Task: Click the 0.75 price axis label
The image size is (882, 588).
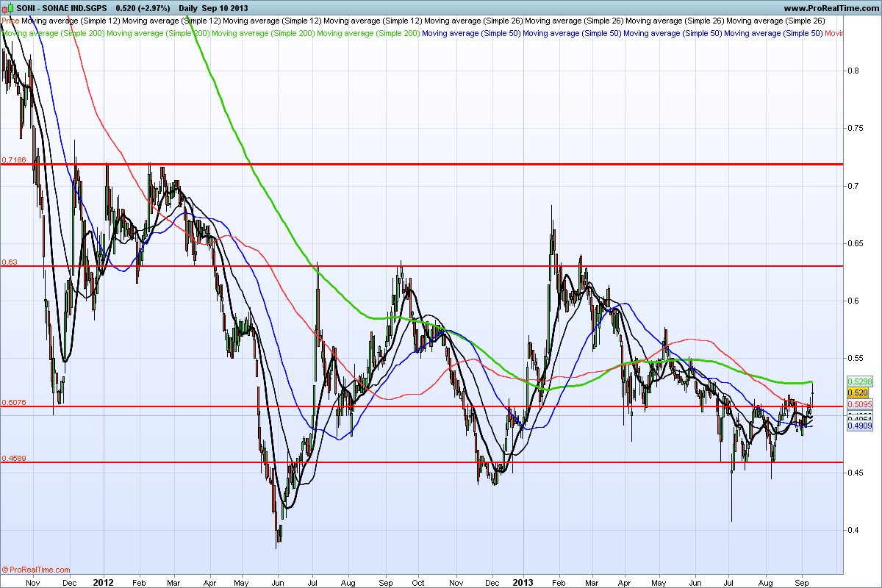Action: coord(856,129)
